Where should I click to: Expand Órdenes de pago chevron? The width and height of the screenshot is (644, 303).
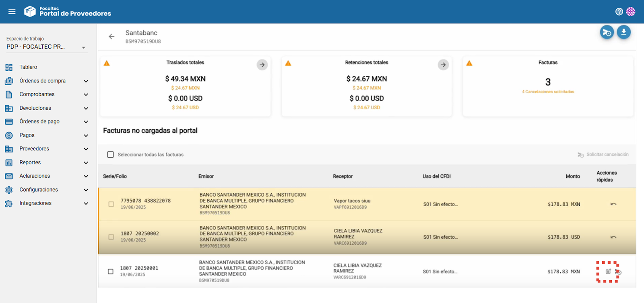(86, 122)
